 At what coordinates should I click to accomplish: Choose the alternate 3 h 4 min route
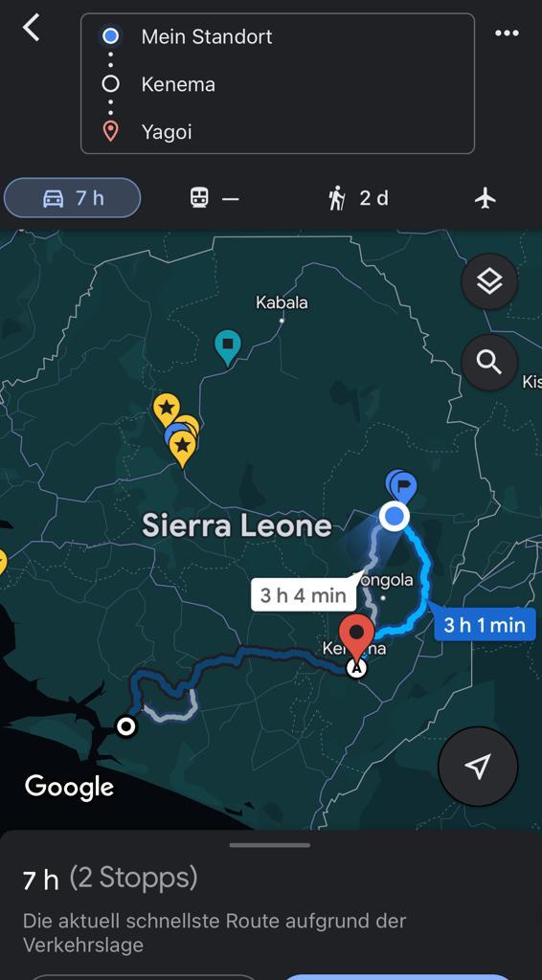click(304, 595)
